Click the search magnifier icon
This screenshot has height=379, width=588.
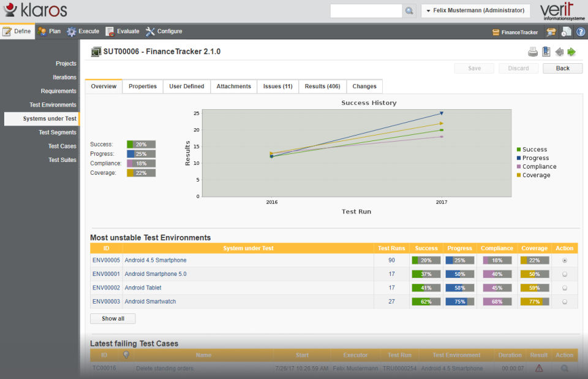pos(409,11)
